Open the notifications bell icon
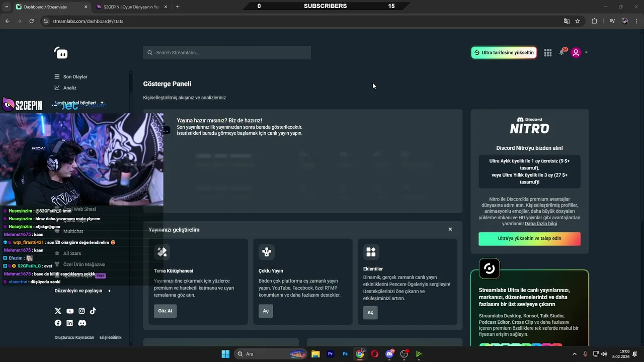644x362 pixels. coord(562,52)
